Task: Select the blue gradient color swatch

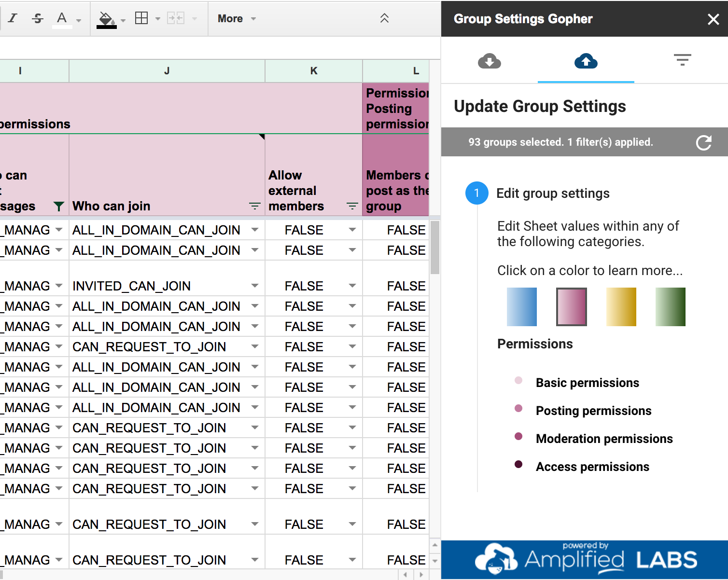Action: tap(521, 307)
